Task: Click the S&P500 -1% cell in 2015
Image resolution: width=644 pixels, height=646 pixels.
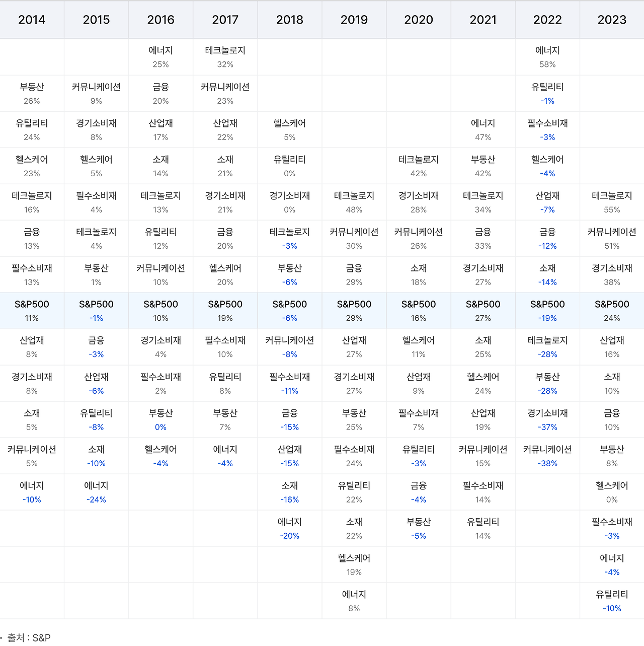Action: (96, 311)
